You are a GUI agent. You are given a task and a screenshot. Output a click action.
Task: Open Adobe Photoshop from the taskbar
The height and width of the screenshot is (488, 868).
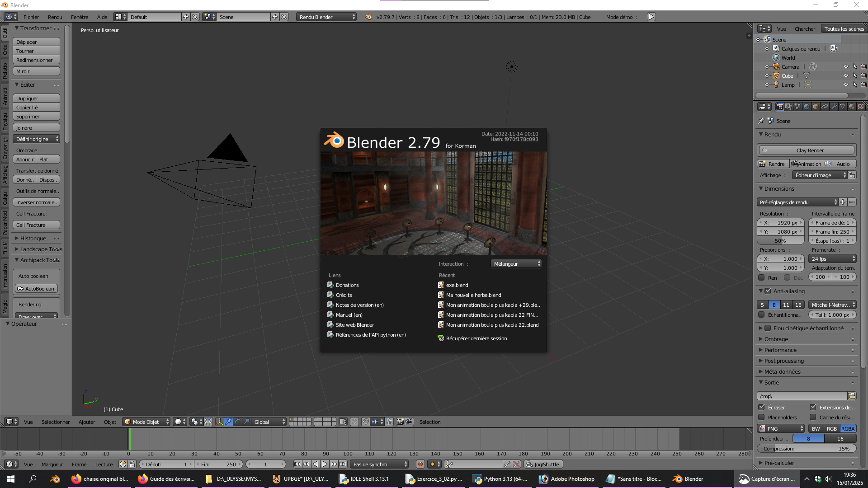[x=566, y=479]
